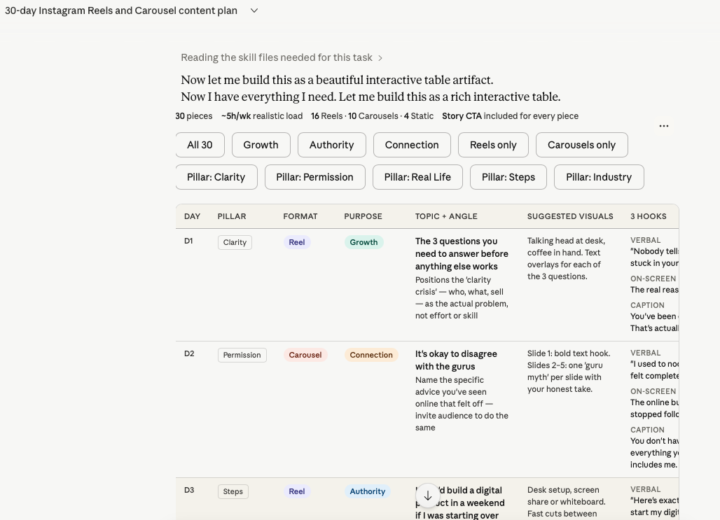The width and height of the screenshot is (720, 520).
Task: Toggle the Growth filter chip
Action: click(x=261, y=145)
